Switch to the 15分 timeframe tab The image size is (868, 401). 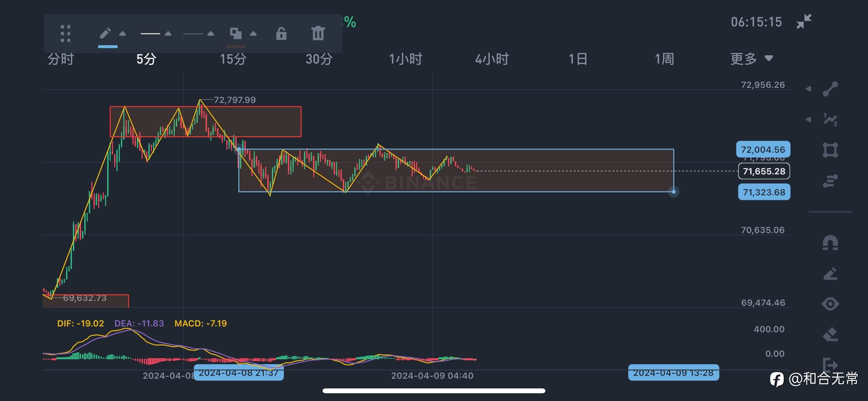pos(233,59)
